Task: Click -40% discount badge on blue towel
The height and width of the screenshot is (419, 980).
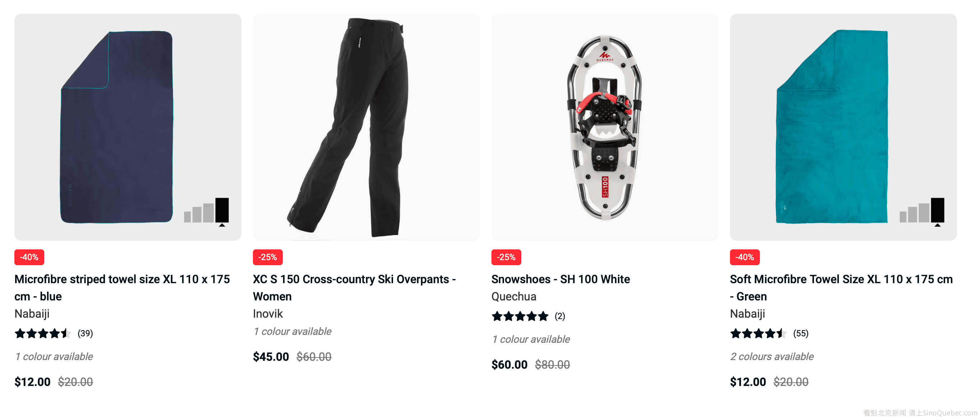Action: pyautogui.click(x=29, y=257)
